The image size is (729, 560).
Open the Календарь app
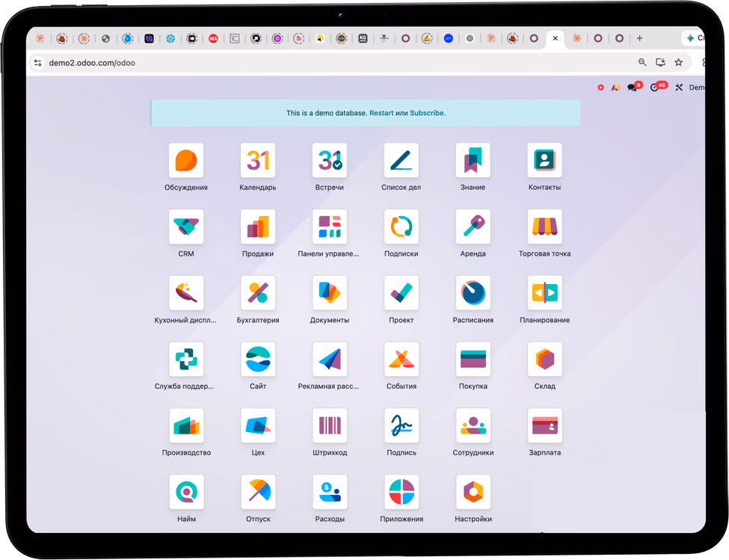click(257, 161)
